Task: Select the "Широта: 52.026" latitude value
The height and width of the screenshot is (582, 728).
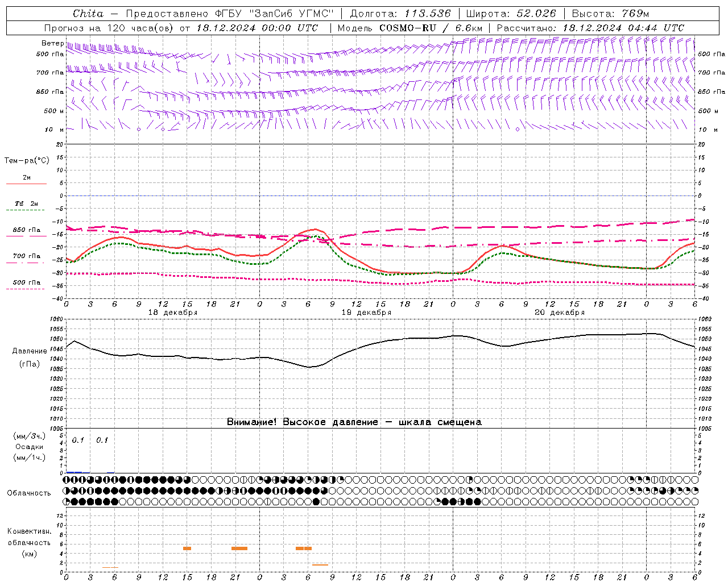Action: [511, 14]
